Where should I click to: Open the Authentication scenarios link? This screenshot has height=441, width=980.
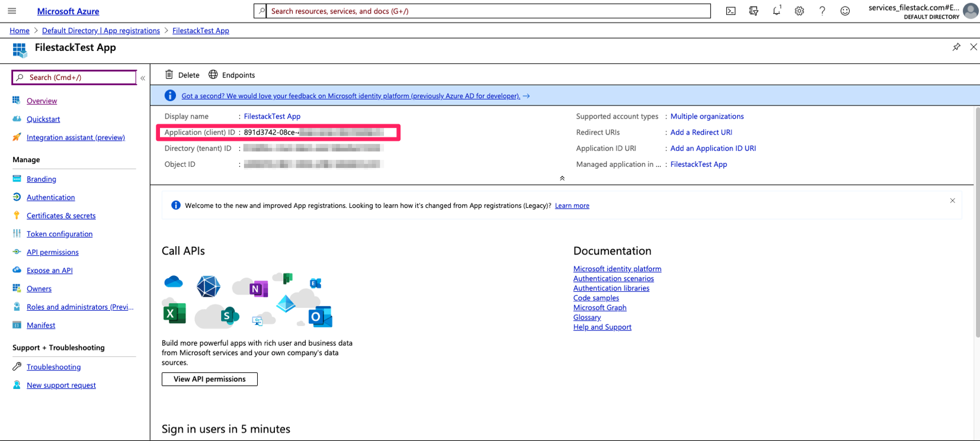[613, 278]
